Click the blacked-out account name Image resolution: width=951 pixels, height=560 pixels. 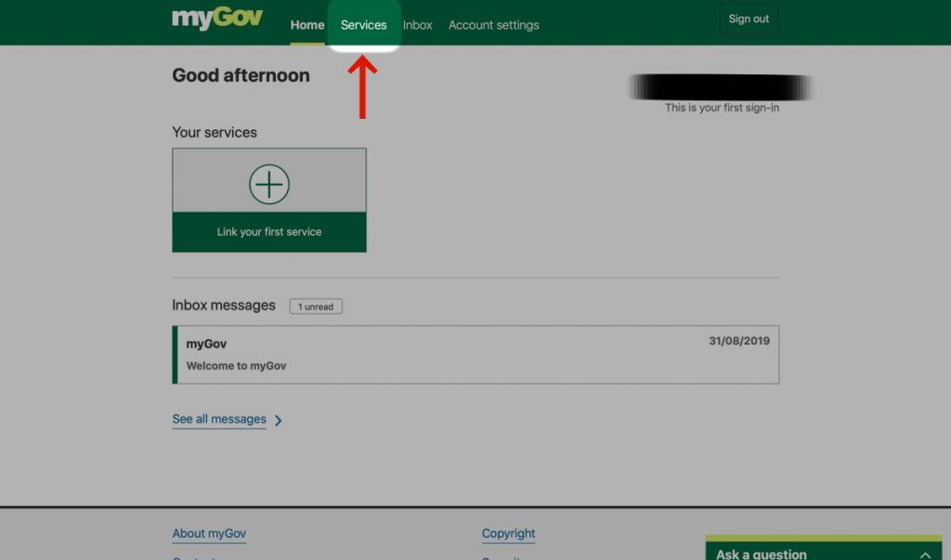720,87
